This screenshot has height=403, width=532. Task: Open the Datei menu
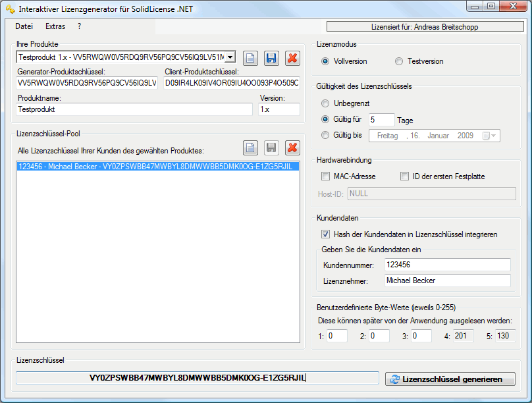[x=24, y=26]
